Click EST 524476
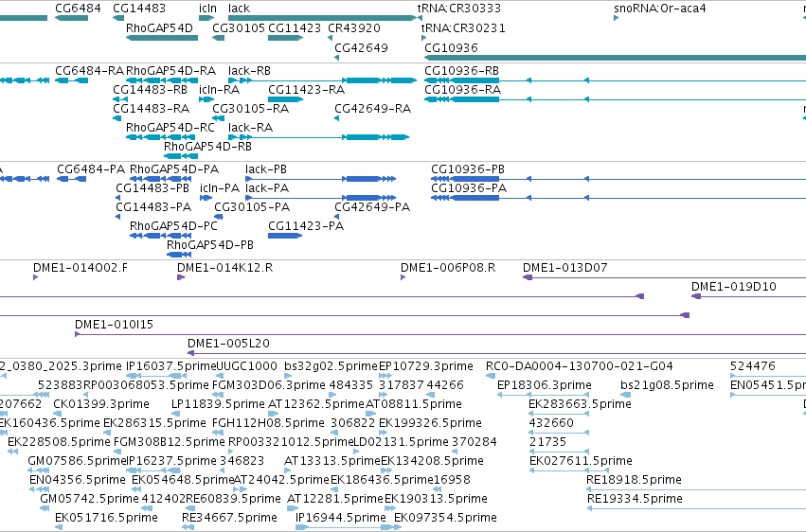The height and width of the screenshot is (532, 806). [753, 366]
